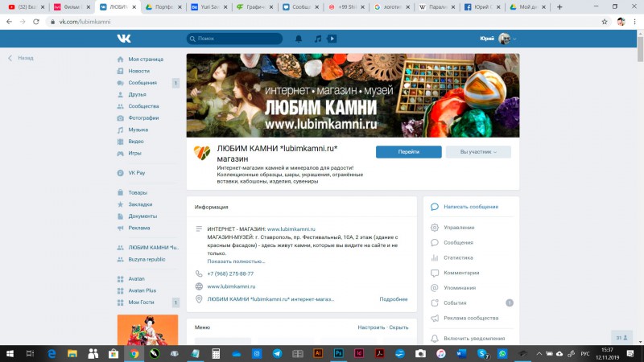Click the Упоминания at-sign icon
The width and height of the screenshot is (644, 362).
[x=435, y=288]
